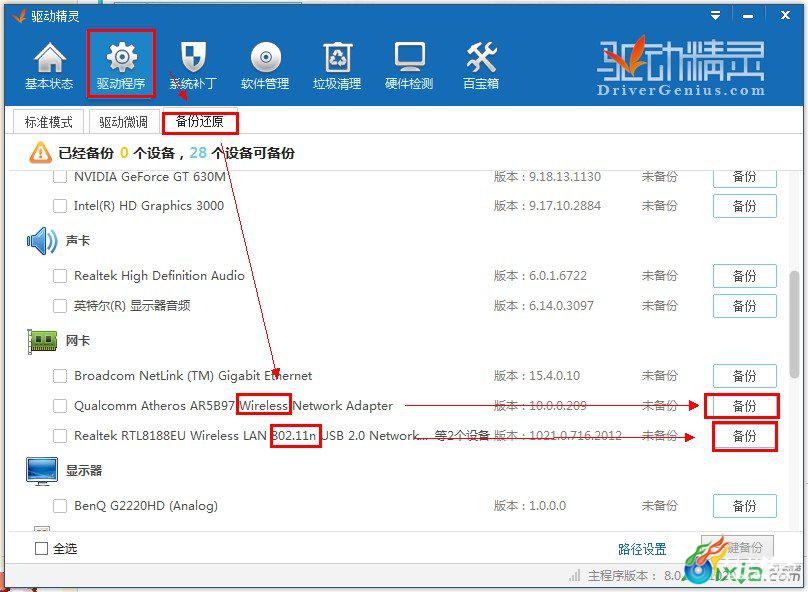Open the 路径设置 link
The height and width of the screenshot is (592, 808).
pos(642,549)
